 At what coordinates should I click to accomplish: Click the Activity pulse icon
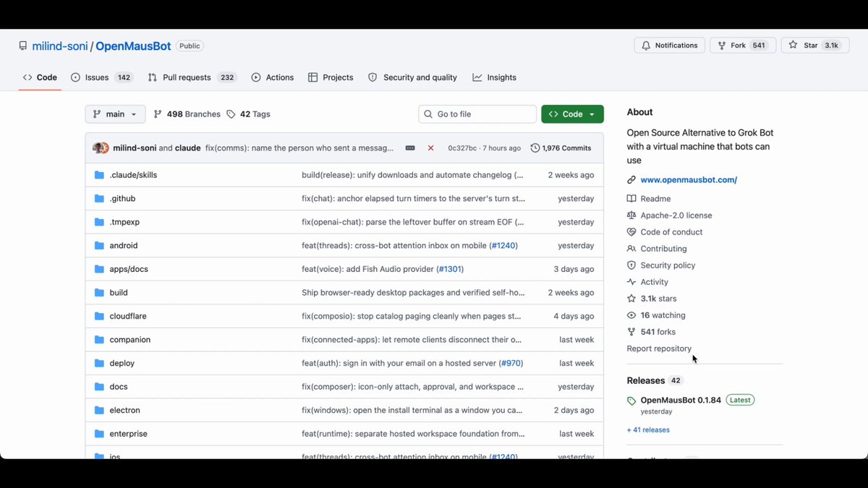(631, 282)
